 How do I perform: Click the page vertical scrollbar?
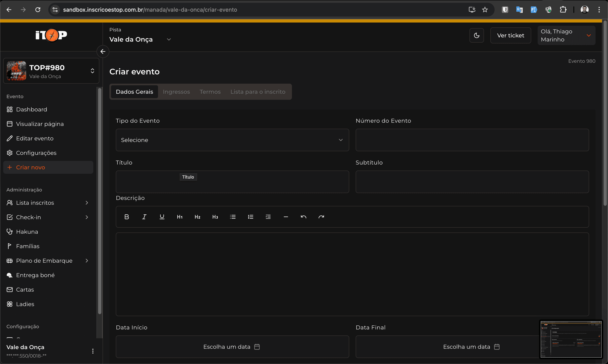pos(605,113)
